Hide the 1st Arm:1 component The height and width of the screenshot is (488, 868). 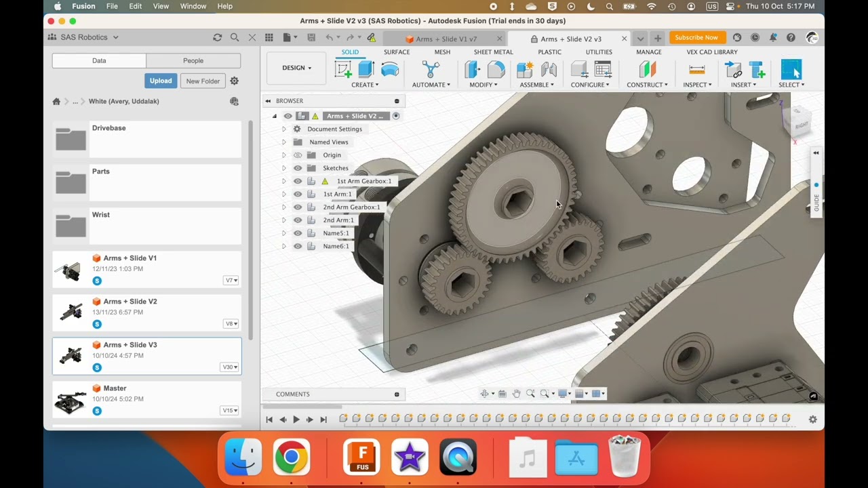coord(298,194)
